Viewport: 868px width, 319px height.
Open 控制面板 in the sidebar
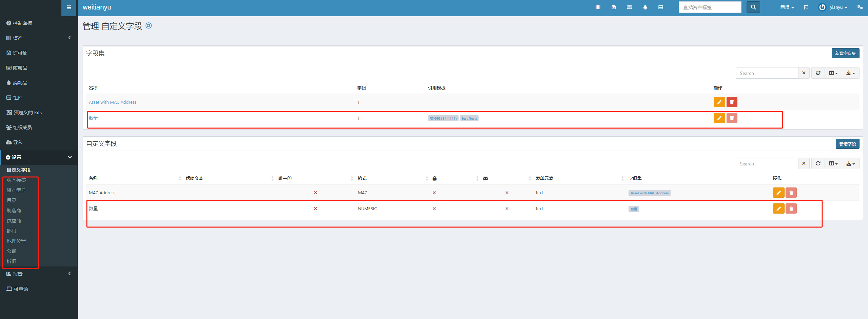(22, 23)
